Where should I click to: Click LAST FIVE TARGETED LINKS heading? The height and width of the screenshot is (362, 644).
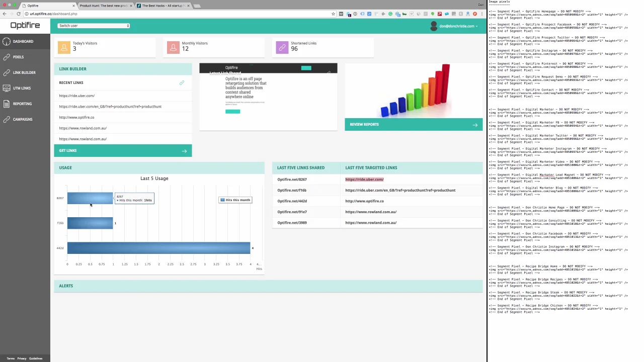click(371, 167)
